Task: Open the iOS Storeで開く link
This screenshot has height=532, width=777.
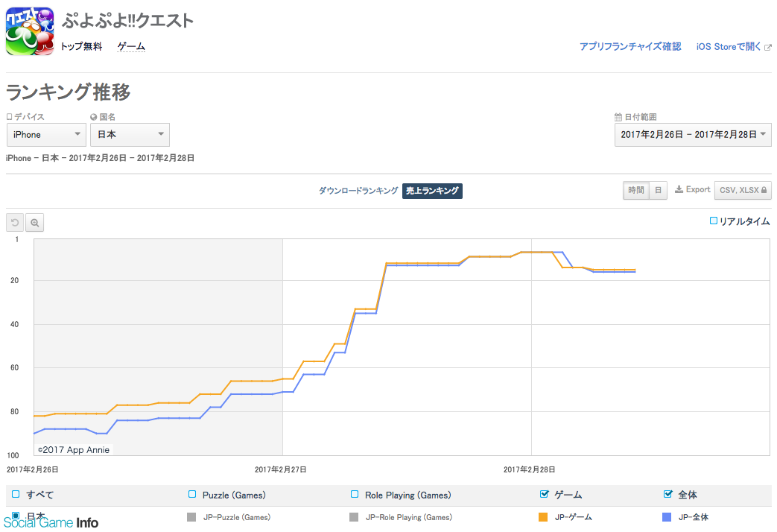Action: coord(729,47)
